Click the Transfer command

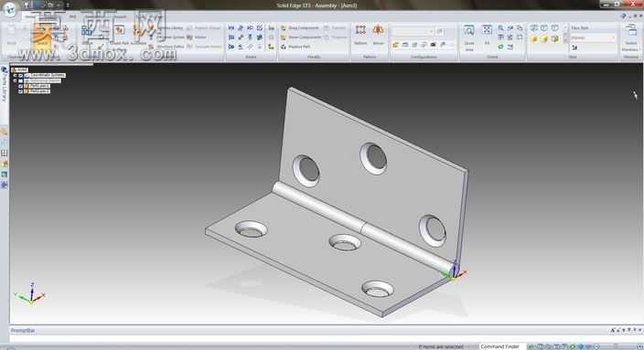pos(335,28)
